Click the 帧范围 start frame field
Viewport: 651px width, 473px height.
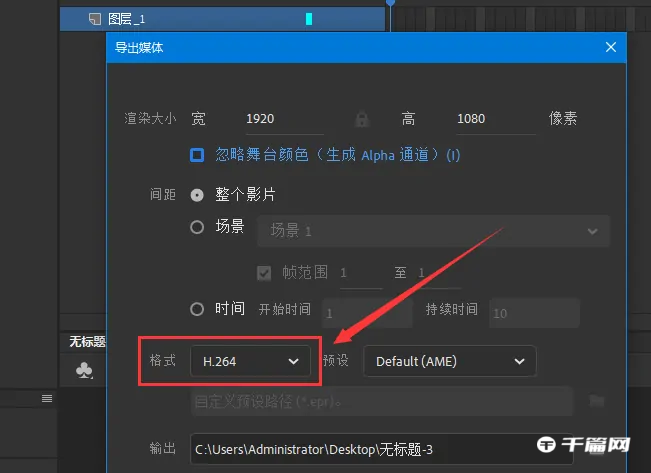click(361, 274)
